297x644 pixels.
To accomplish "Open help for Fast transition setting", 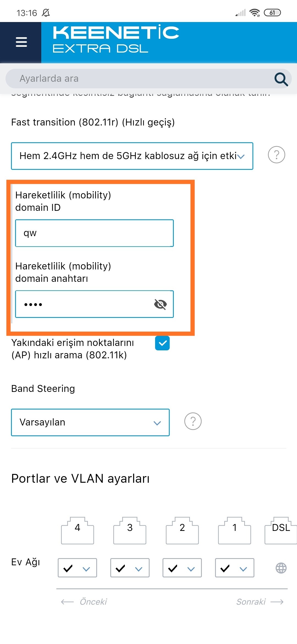I will 276,155.
